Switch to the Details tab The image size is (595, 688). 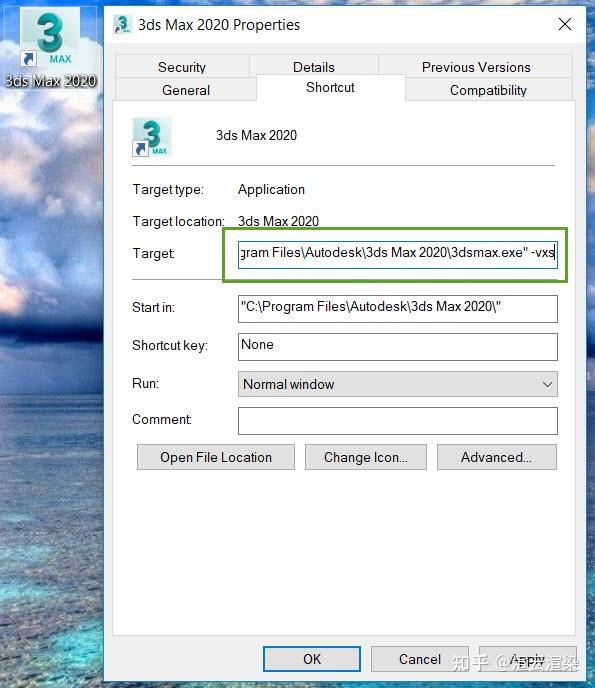pyautogui.click(x=314, y=67)
